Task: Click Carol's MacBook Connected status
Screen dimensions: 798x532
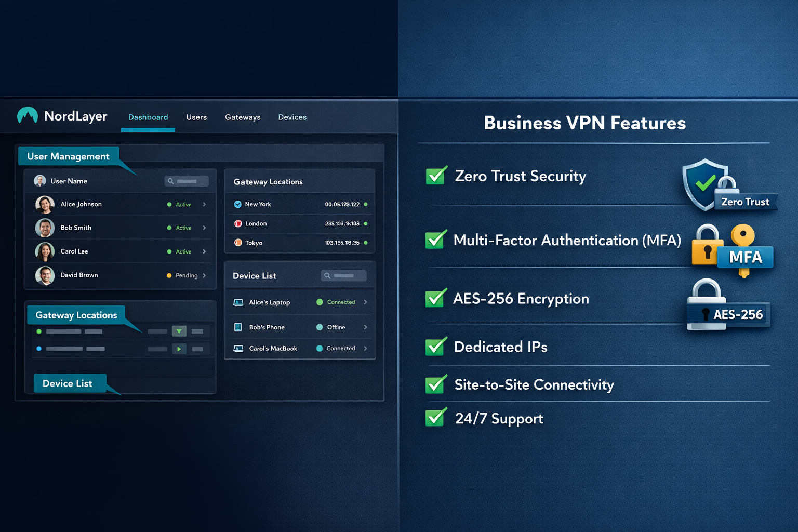Action: pos(336,349)
